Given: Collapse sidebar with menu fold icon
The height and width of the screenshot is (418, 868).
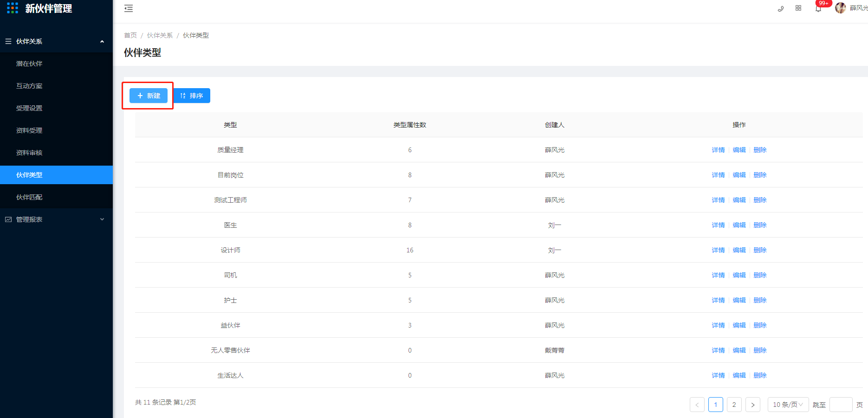Looking at the screenshot, I should [129, 8].
